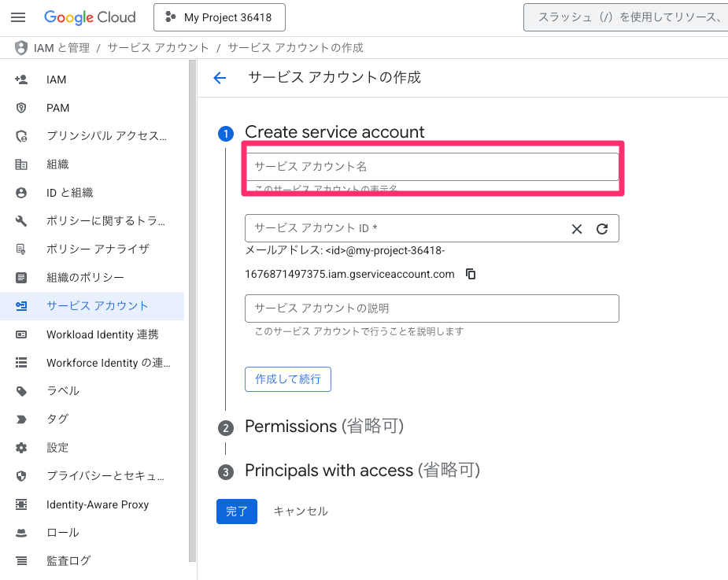Click the back arrow icon
Image resolution: width=728 pixels, height=580 pixels.
pos(220,78)
